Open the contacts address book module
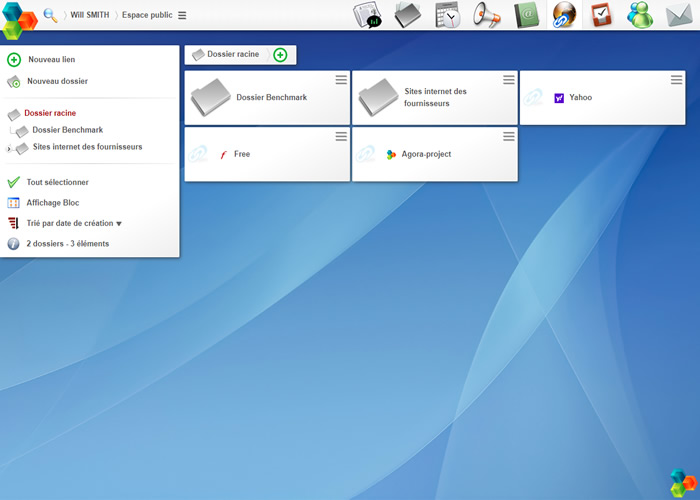 coord(526,15)
